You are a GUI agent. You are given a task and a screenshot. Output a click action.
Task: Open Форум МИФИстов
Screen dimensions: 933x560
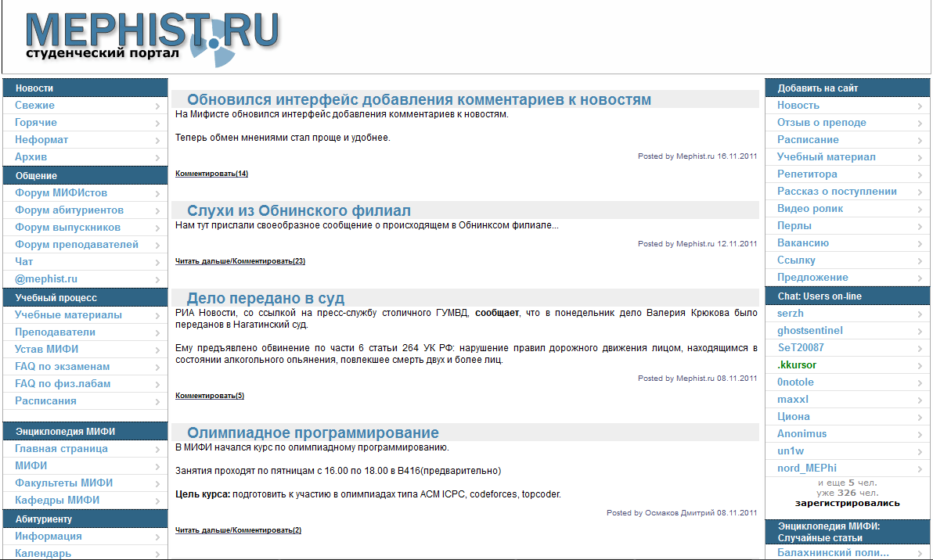55,192
